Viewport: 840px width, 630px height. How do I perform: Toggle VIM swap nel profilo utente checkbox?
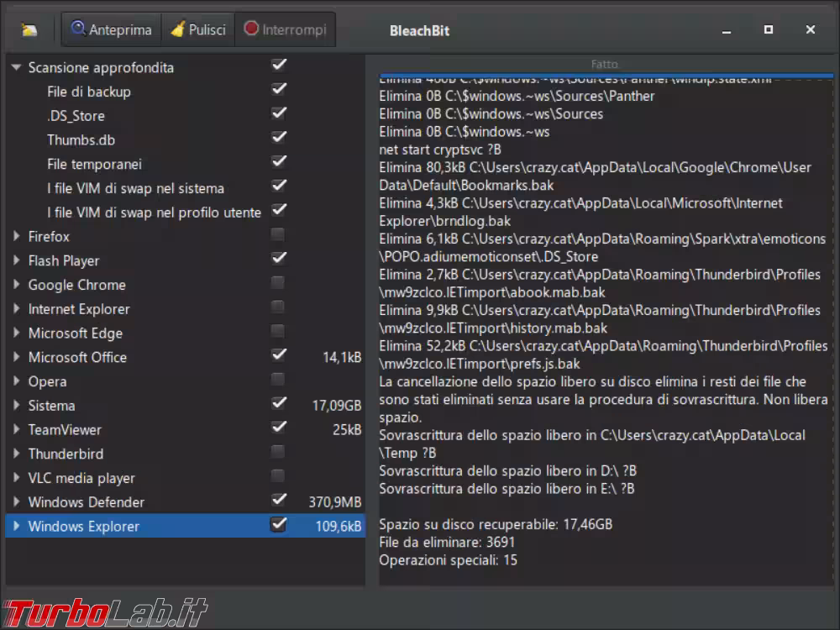(279, 209)
